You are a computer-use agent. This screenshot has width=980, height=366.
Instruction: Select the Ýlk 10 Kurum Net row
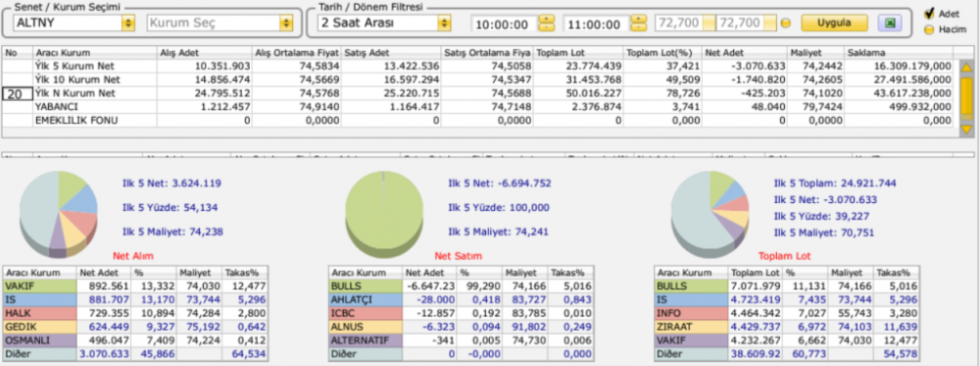(478, 79)
